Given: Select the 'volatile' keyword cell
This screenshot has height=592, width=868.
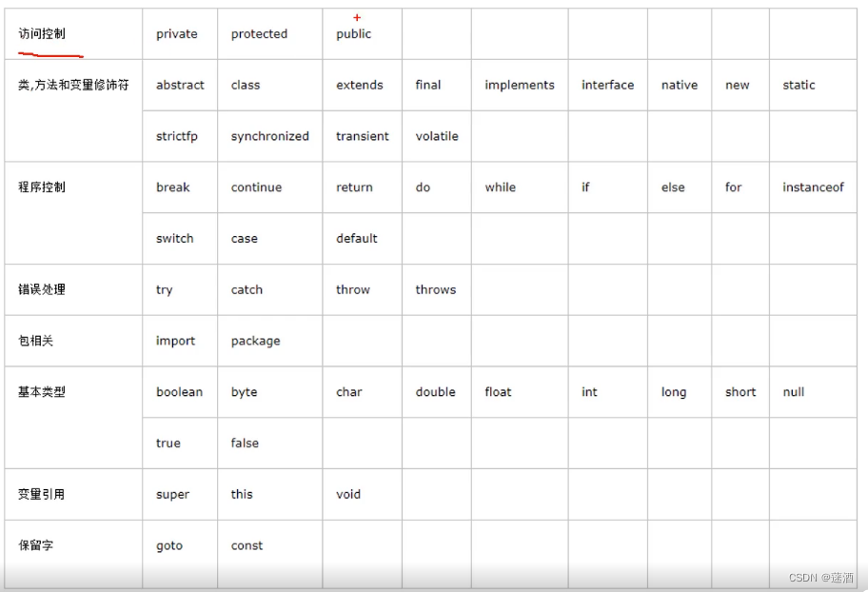Looking at the screenshot, I should tap(437, 136).
